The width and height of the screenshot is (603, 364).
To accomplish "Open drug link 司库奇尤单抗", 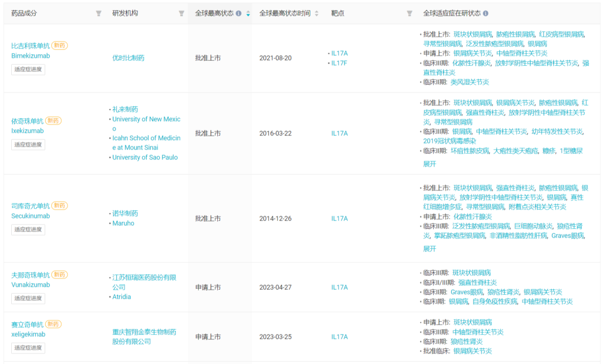I will (x=30, y=205).
